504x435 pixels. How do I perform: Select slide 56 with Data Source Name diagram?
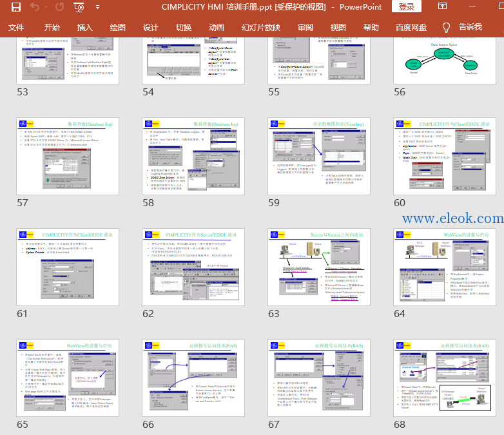click(x=445, y=61)
